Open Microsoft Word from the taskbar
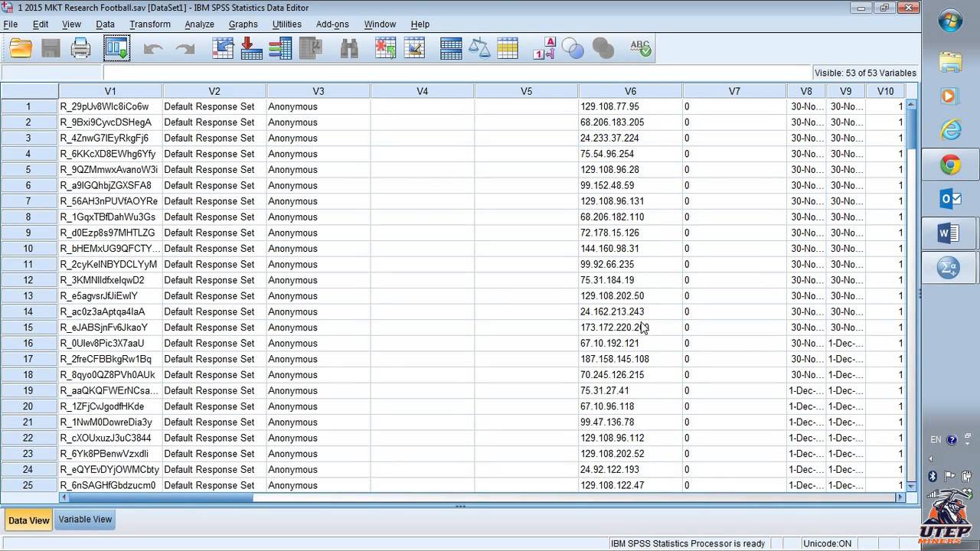Viewport: 980px width, 551px height. 949,233
